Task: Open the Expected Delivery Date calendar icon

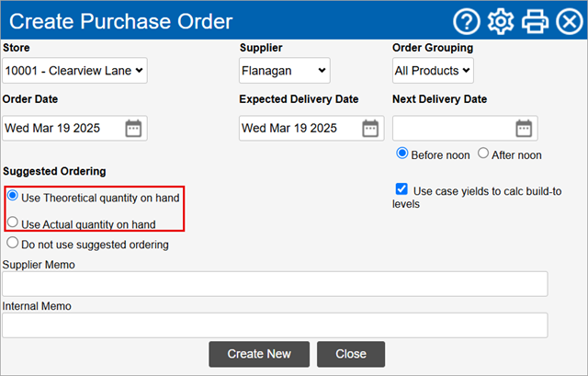Action: pyautogui.click(x=370, y=129)
